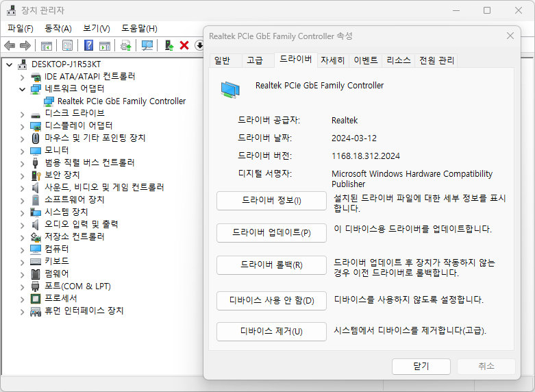Viewport: 535px width, 392px height.
Task: Click the red X uninstall device icon
Action: point(184,45)
